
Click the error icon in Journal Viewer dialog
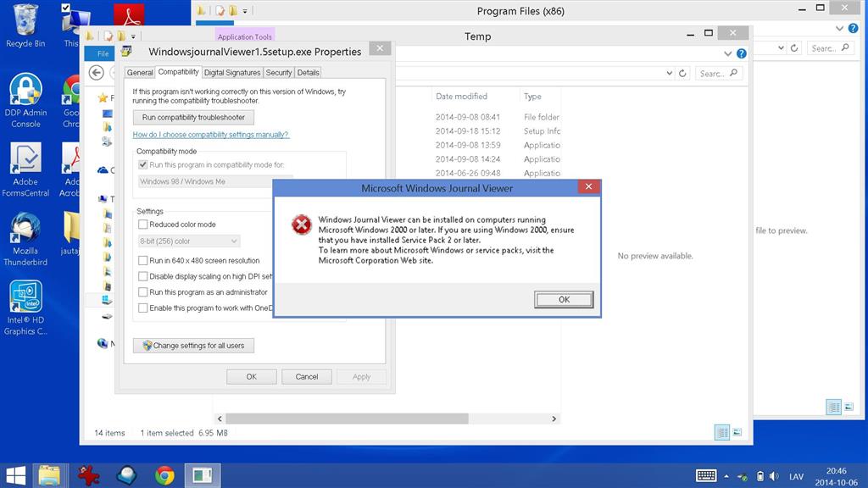[x=301, y=225]
